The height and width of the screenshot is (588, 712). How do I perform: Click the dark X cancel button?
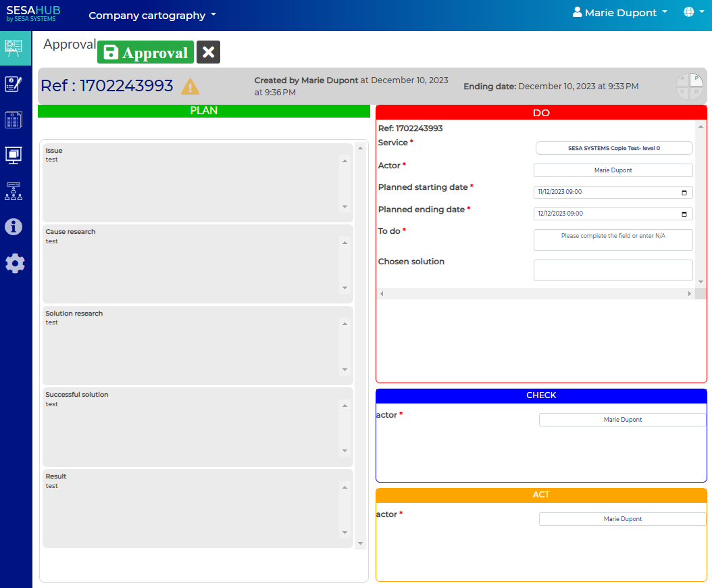point(208,52)
